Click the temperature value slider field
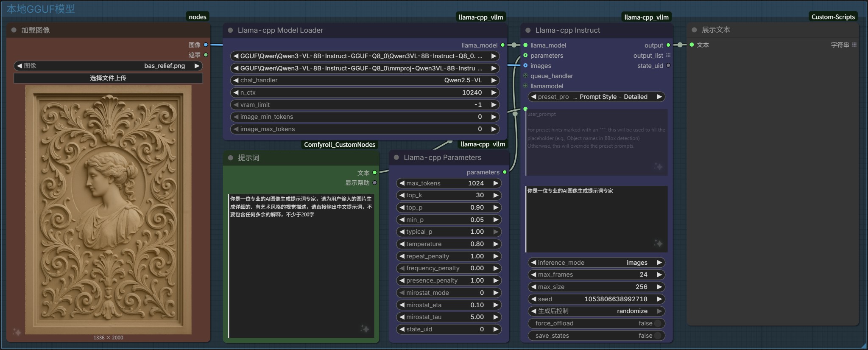The height and width of the screenshot is (350, 868). click(449, 244)
